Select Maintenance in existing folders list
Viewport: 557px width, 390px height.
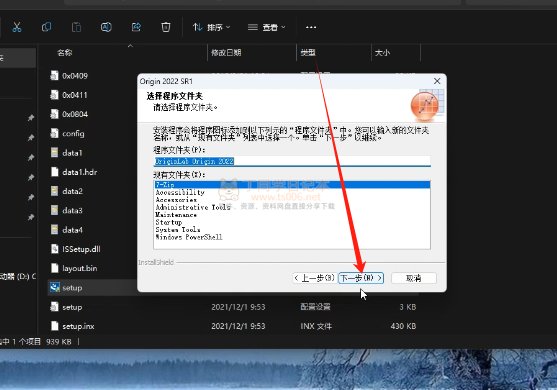click(x=176, y=215)
